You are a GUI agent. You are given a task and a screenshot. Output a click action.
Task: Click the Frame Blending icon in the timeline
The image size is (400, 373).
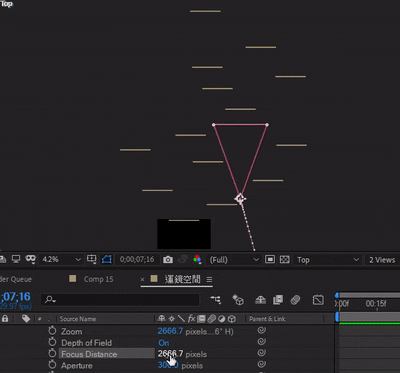(x=278, y=300)
